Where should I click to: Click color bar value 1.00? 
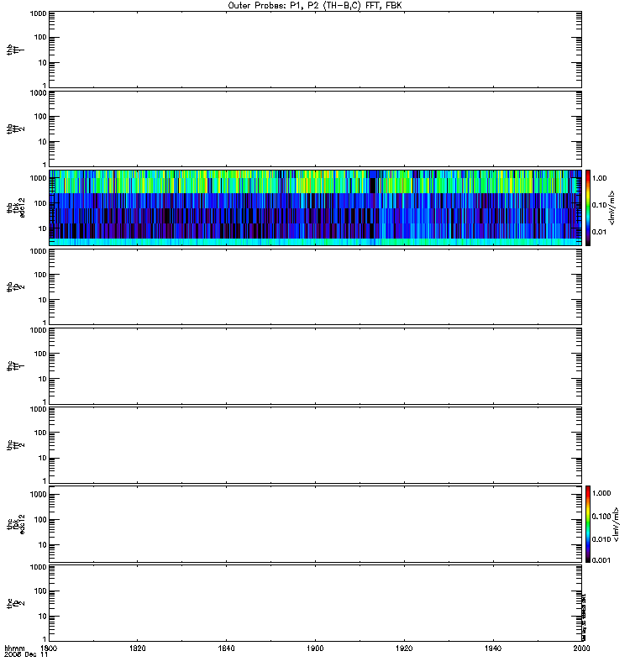click(x=599, y=178)
